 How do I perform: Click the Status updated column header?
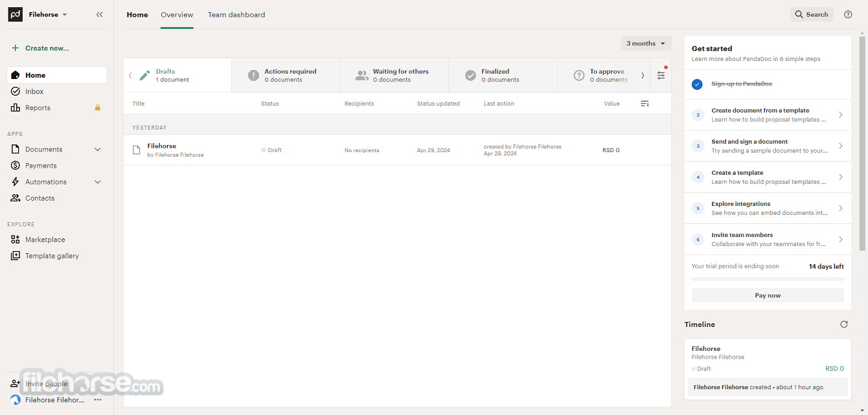pyautogui.click(x=438, y=104)
